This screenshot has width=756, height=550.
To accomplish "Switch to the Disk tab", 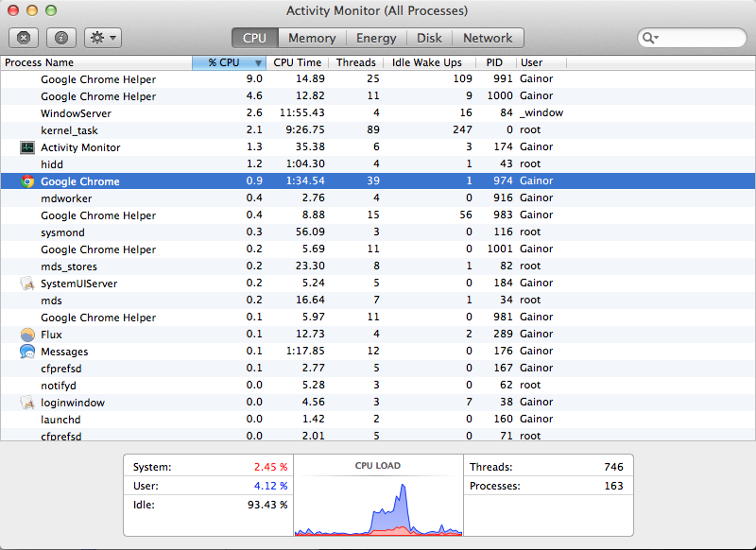I will click(429, 38).
